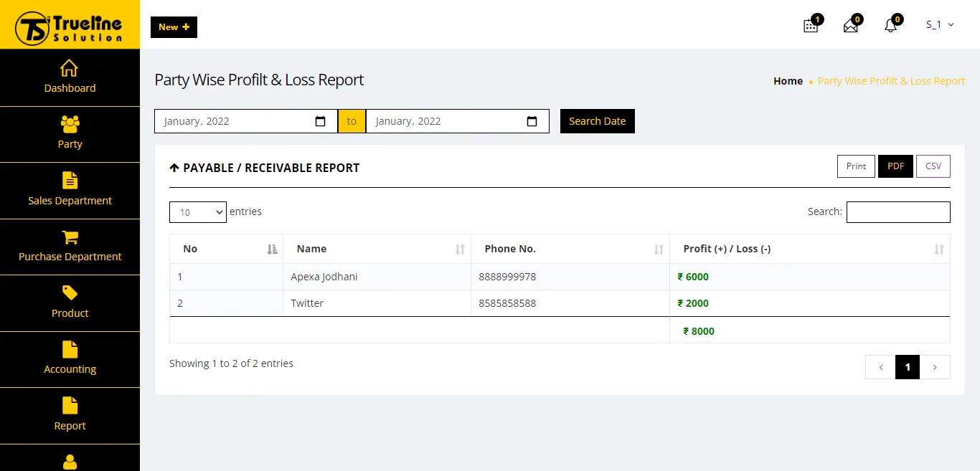Open Purchase Department menu label
This screenshot has width=980, height=471.
click(x=70, y=257)
